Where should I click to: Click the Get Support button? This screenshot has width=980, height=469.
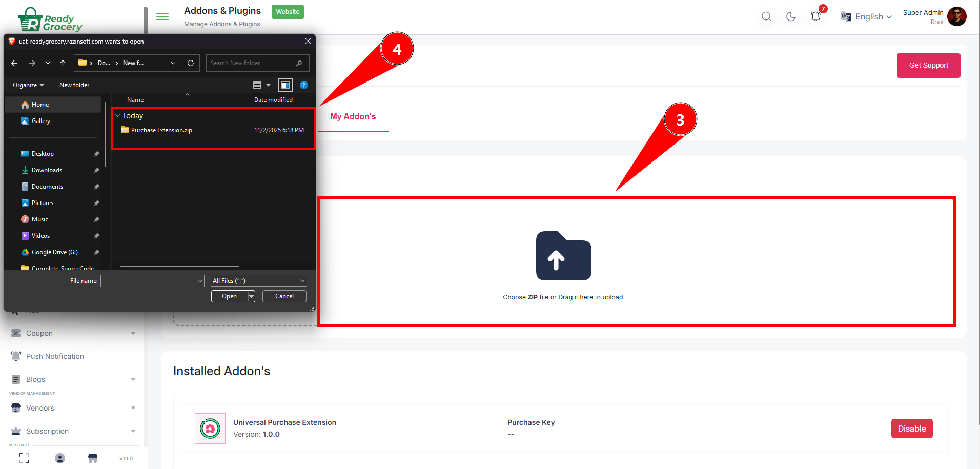point(928,66)
